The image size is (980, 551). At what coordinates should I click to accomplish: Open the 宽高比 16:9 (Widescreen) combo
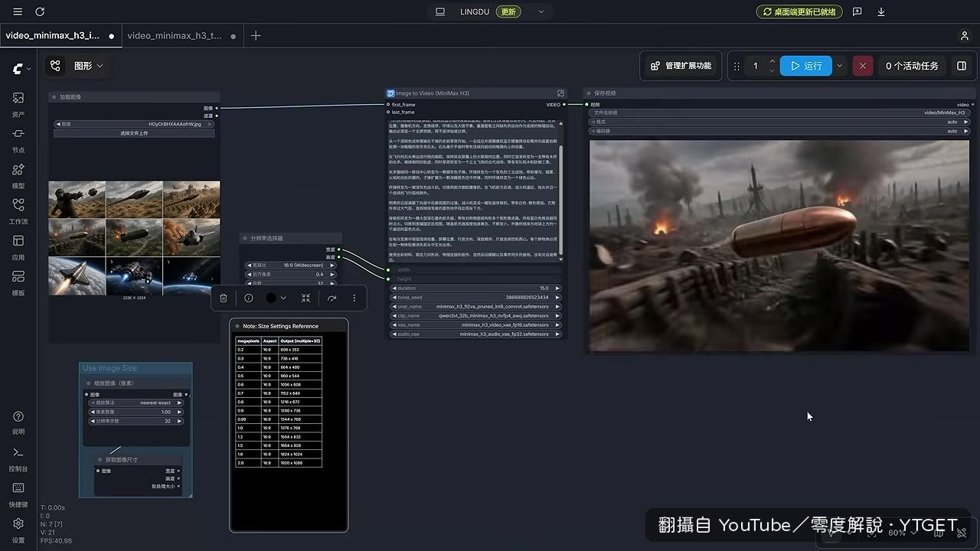coord(292,265)
